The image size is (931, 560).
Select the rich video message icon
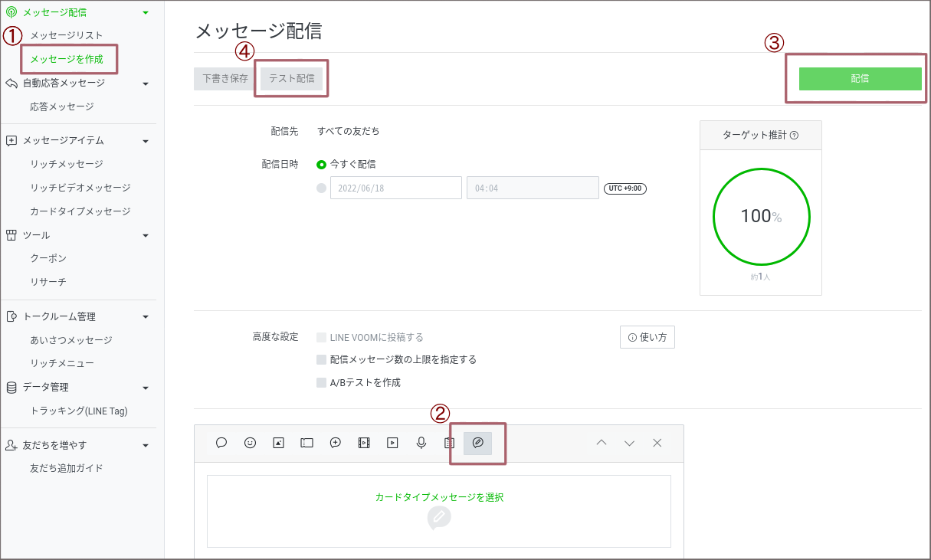tap(364, 442)
